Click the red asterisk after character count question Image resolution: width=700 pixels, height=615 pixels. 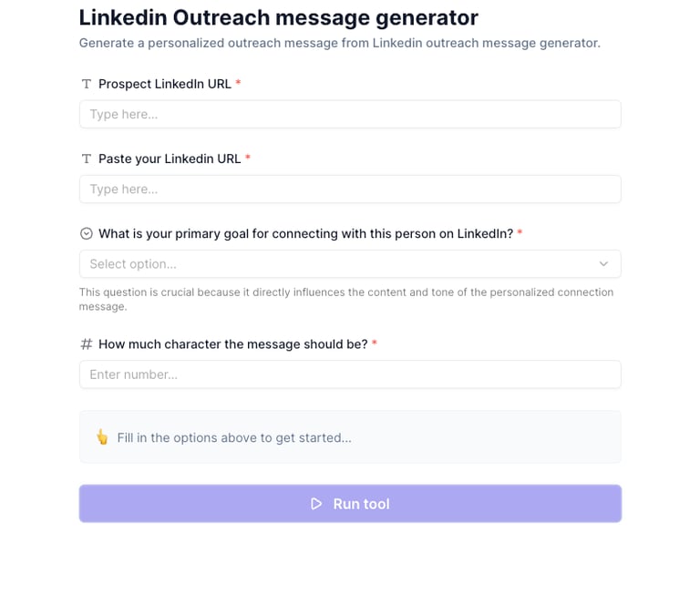click(375, 343)
